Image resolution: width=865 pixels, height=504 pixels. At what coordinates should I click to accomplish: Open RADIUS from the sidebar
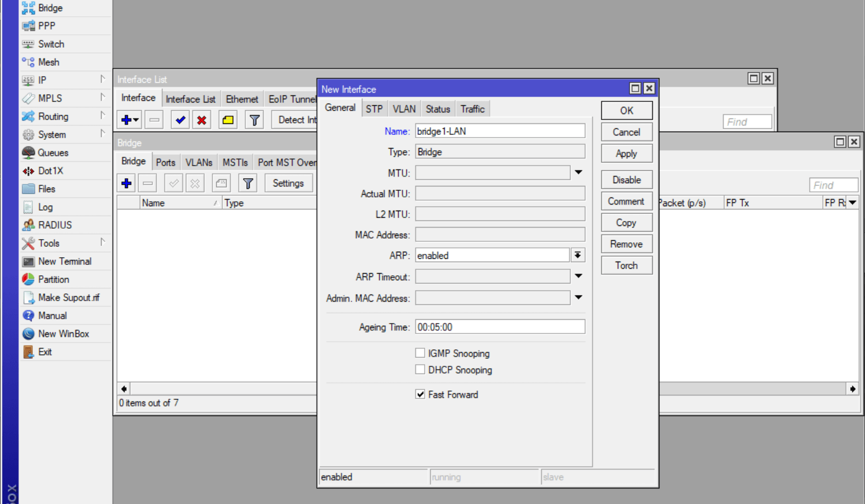click(54, 225)
